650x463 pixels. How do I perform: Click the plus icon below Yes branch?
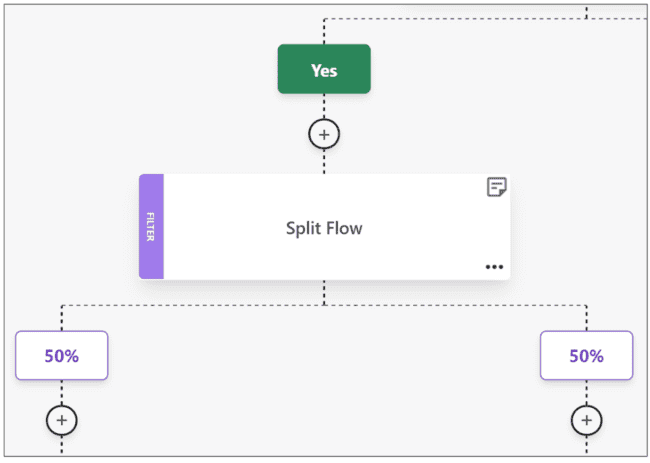click(324, 133)
